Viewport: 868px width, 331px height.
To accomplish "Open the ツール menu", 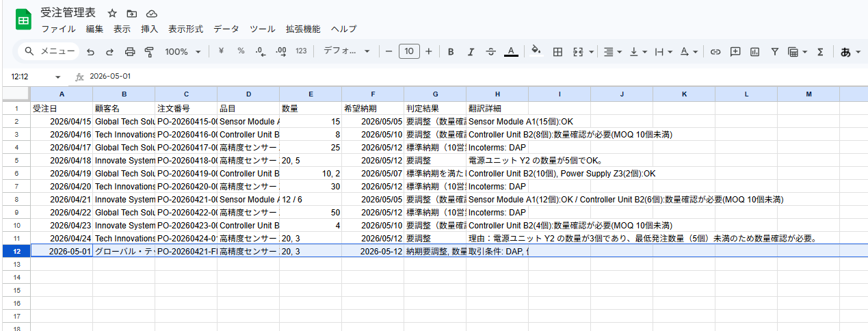I will pos(263,29).
